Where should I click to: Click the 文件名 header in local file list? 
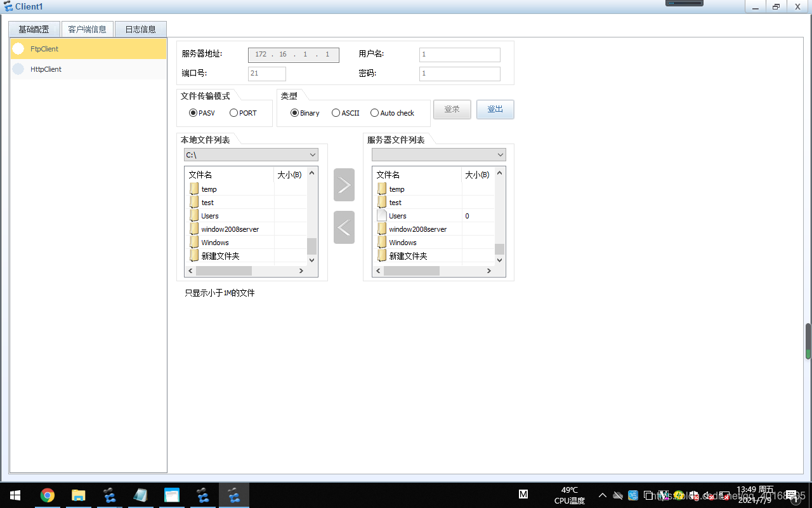coord(230,175)
